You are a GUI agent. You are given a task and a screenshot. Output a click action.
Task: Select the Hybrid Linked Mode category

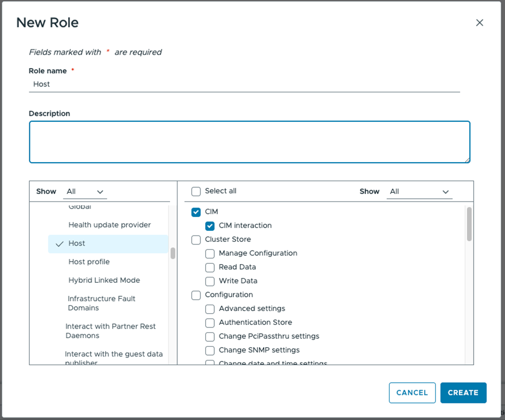[104, 280]
